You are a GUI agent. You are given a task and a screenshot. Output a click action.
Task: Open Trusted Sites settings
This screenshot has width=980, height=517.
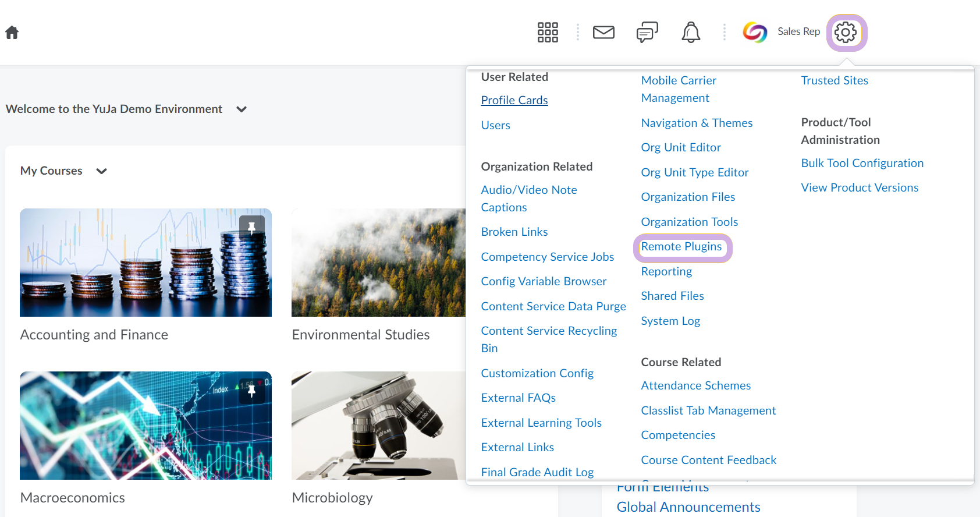835,80
